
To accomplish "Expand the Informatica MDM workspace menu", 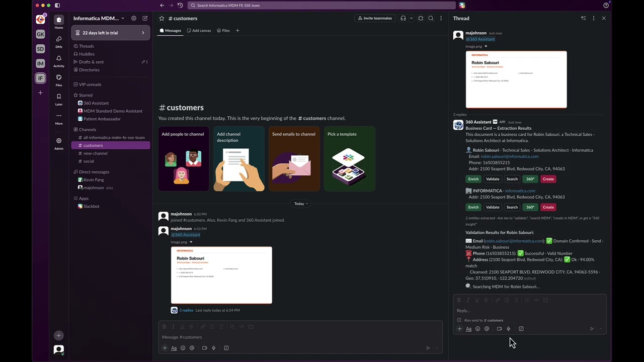I will click(x=99, y=18).
